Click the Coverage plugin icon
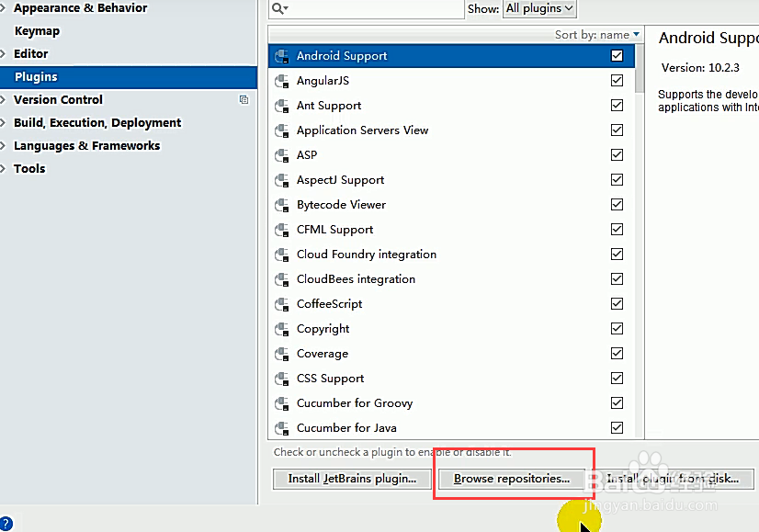 click(x=282, y=354)
